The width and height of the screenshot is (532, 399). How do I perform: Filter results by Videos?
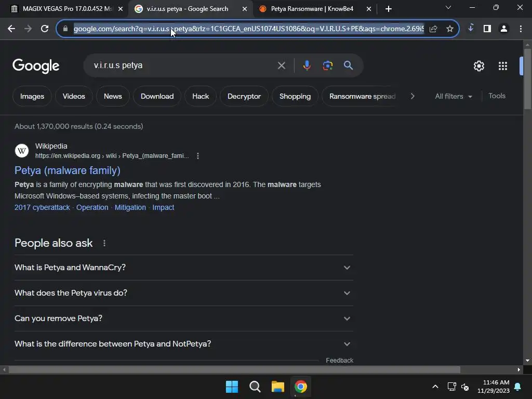[74, 96]
